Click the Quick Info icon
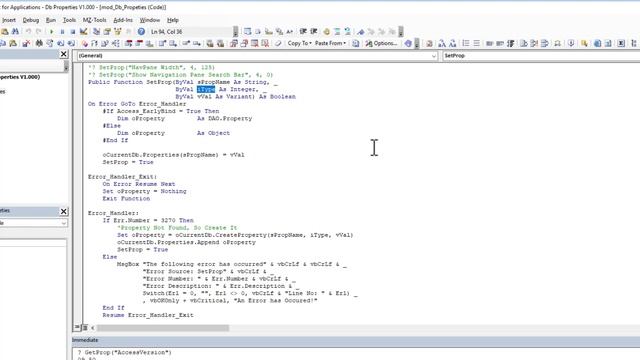 [x=269, y=31]
